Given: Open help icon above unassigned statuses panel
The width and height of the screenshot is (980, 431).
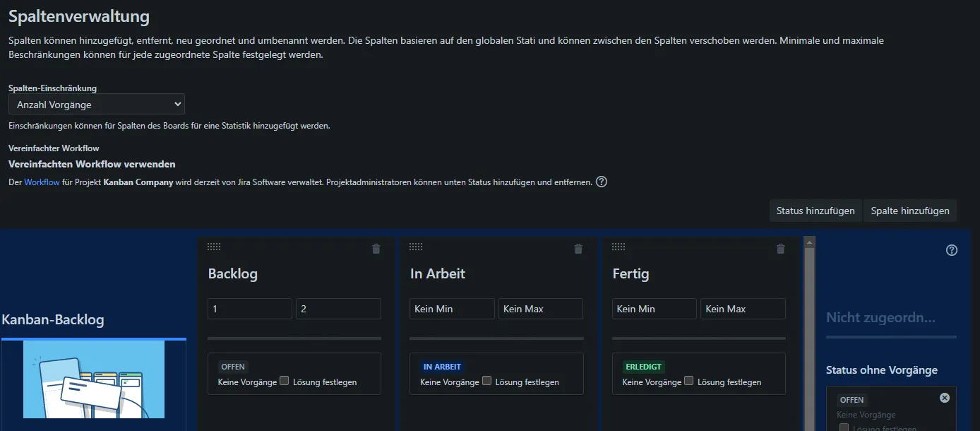Looking at the screenshot, I should (x=952, y=250).
